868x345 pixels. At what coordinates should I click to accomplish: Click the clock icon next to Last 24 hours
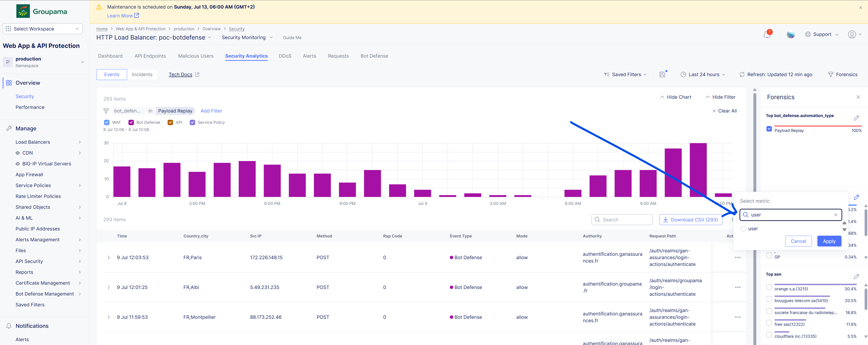(683, 74)
